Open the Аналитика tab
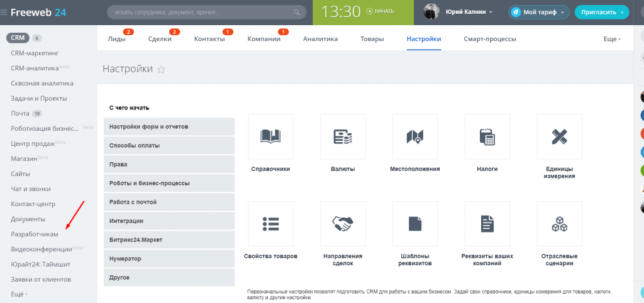 point(320,39)
